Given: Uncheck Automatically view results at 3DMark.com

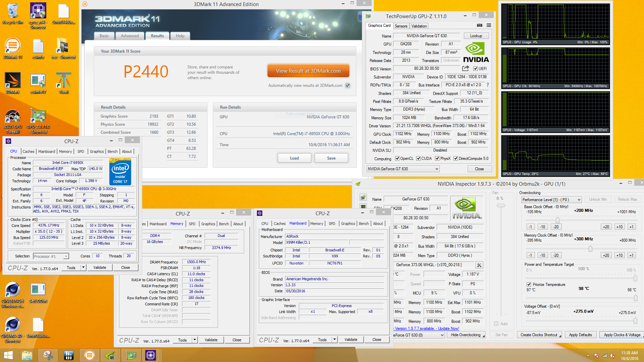Looking at the screenshot, I should point(348,85).
